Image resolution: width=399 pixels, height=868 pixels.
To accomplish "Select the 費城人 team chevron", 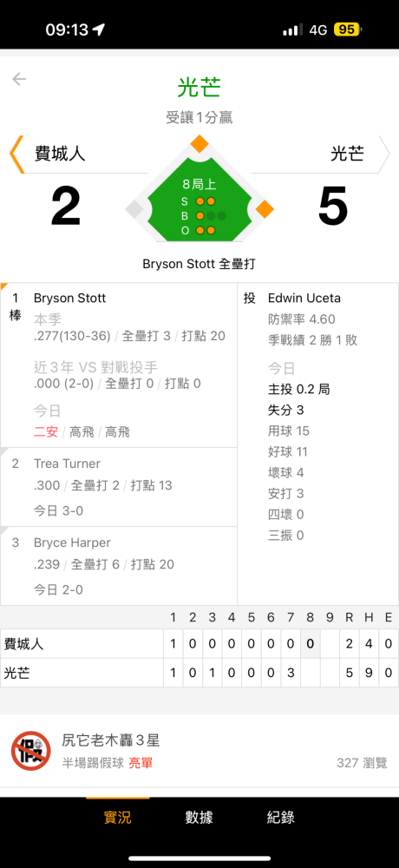I will 16,154.
